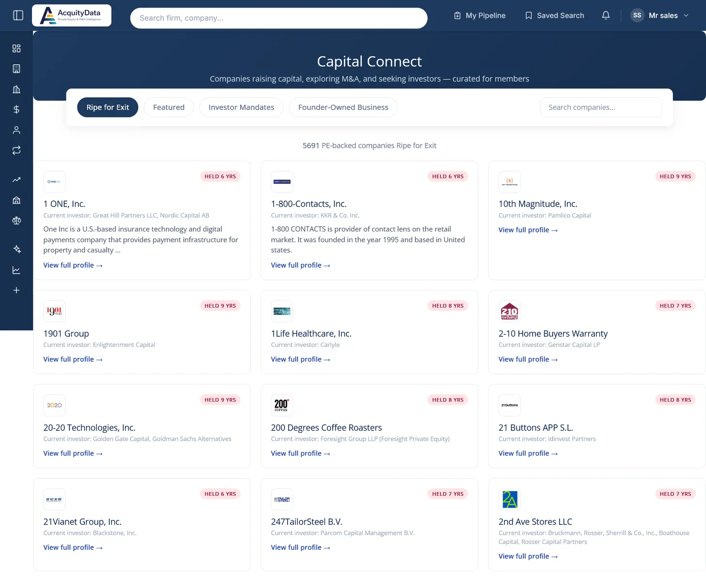706x588 pixels.
Task: Open My Pipeline
Action: pyautogui.click(x=480, y=15)
